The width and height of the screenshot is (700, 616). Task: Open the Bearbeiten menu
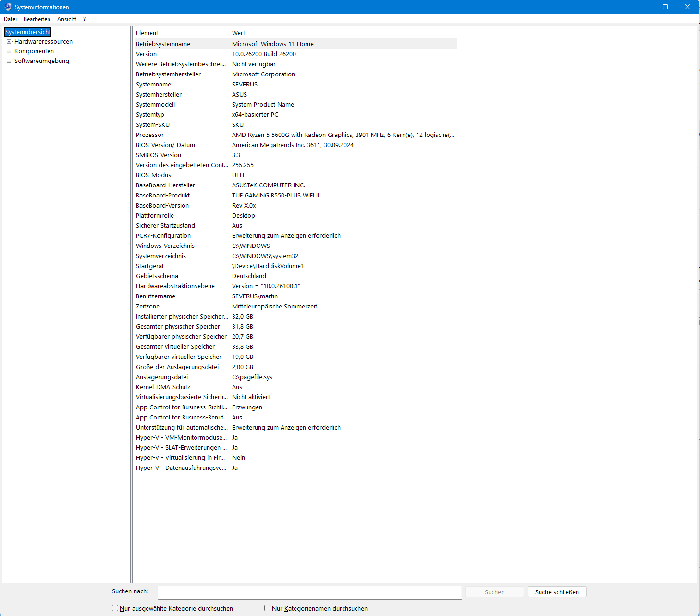(x=37, y=19)
